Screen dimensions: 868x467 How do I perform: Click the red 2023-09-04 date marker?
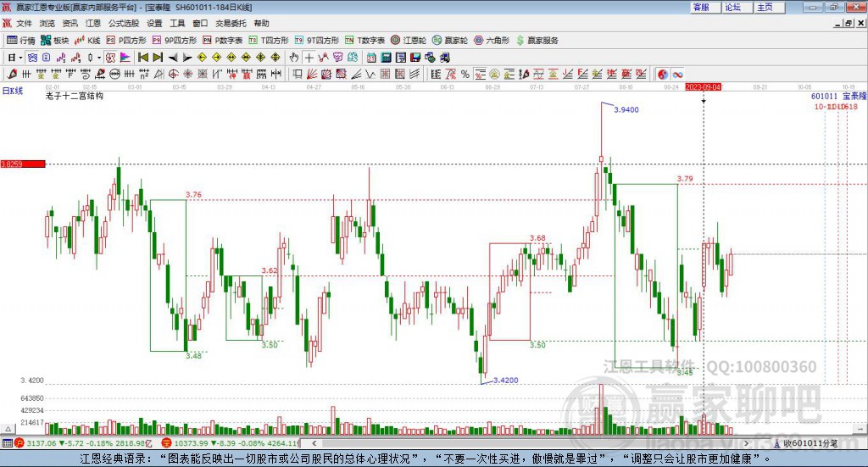[703, 87]
